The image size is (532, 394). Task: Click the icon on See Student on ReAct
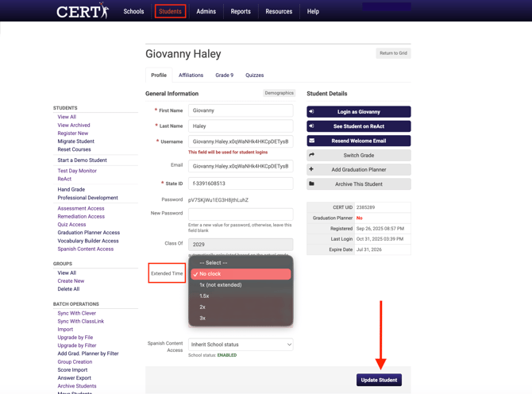point(312,126)
